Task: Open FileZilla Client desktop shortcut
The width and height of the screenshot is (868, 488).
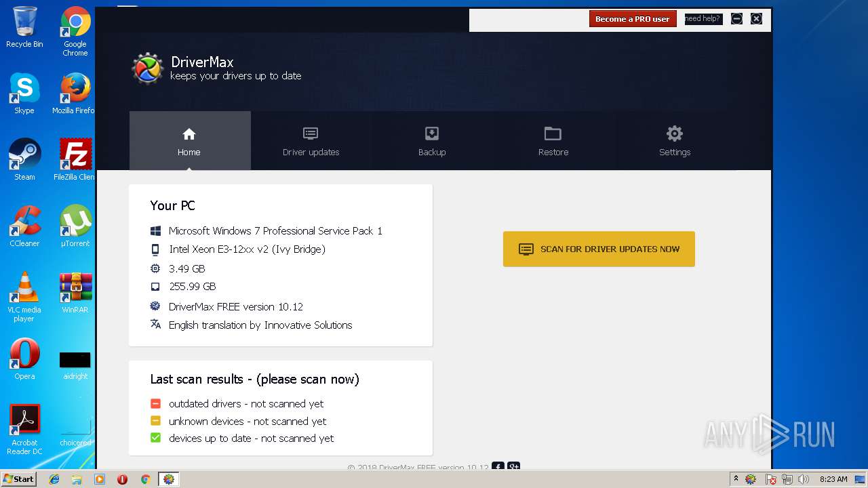Action: (x=75, y=160)
